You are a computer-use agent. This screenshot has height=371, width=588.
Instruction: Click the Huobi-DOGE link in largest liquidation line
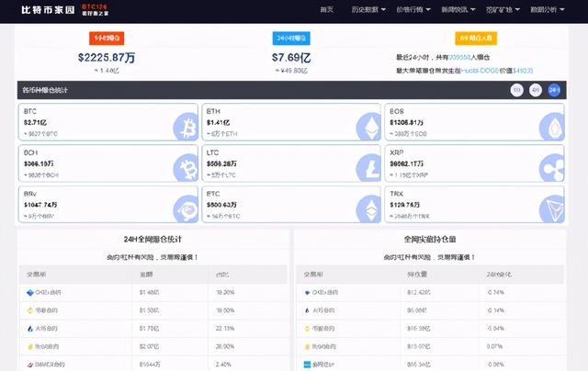(x=480, y=71)
